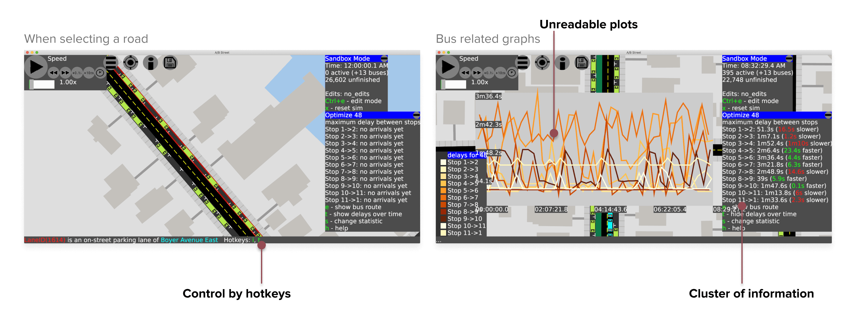Click red 'LaneID(1614)' text in the status bar

coord(45,240)
